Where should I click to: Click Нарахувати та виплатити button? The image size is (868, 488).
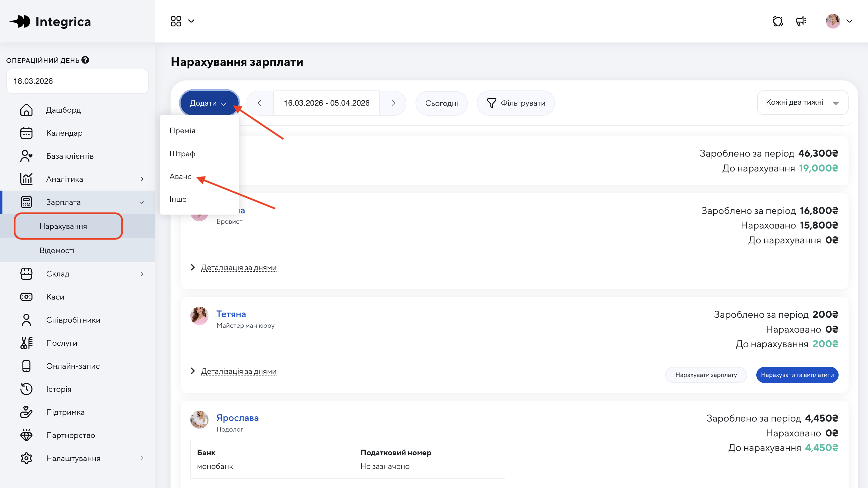(797, 375)
